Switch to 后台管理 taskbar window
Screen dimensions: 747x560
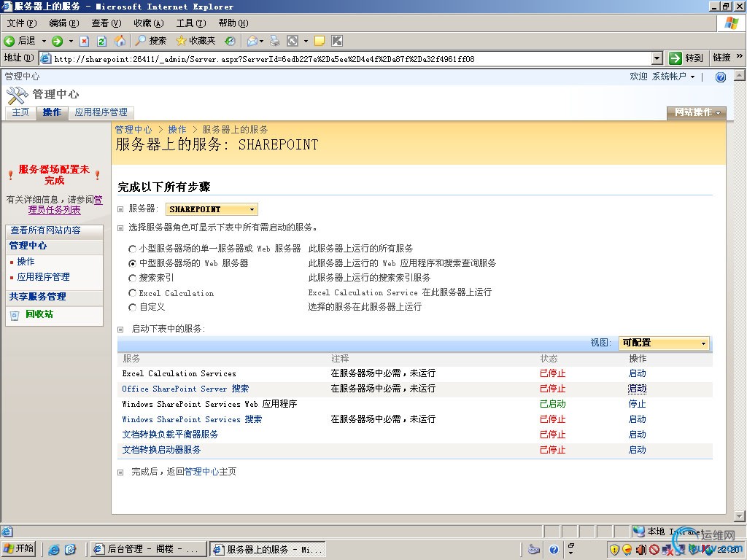click(x=148, y=550)
